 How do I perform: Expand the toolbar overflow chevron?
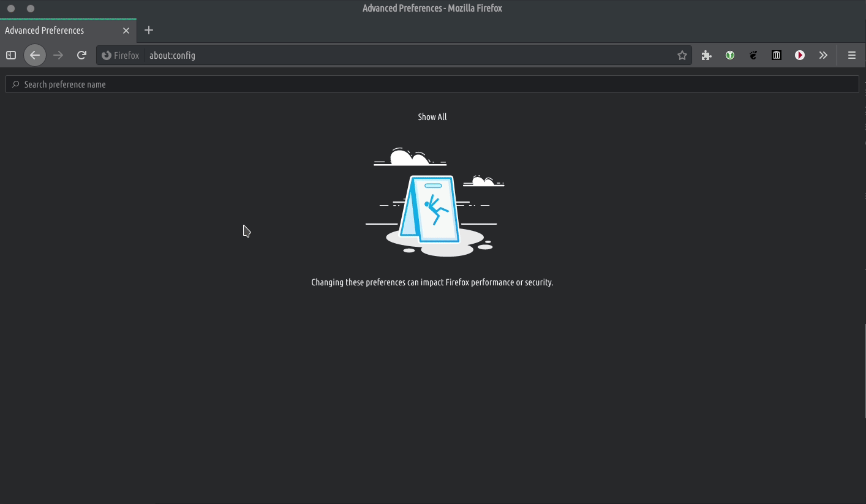pos(823,55)
